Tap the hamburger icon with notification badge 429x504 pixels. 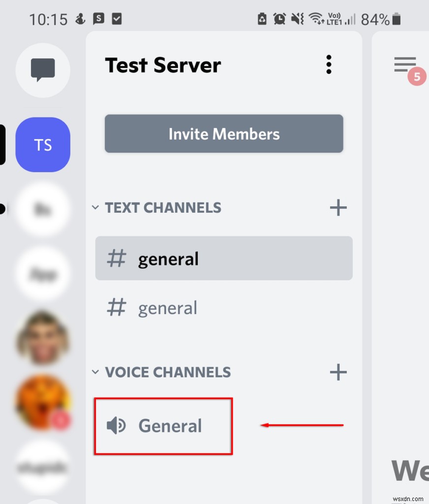[404, 64]
